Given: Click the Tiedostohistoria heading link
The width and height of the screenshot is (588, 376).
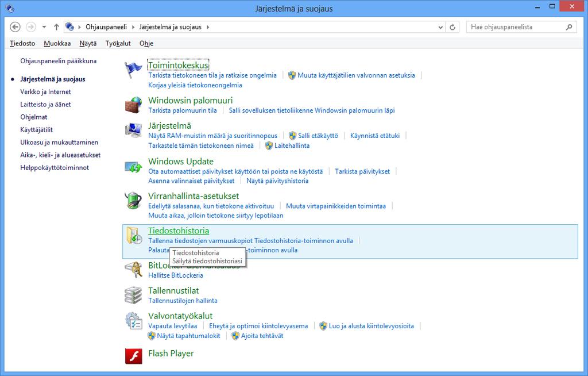Looking at the screenshot, I should [x=179, y=231].
